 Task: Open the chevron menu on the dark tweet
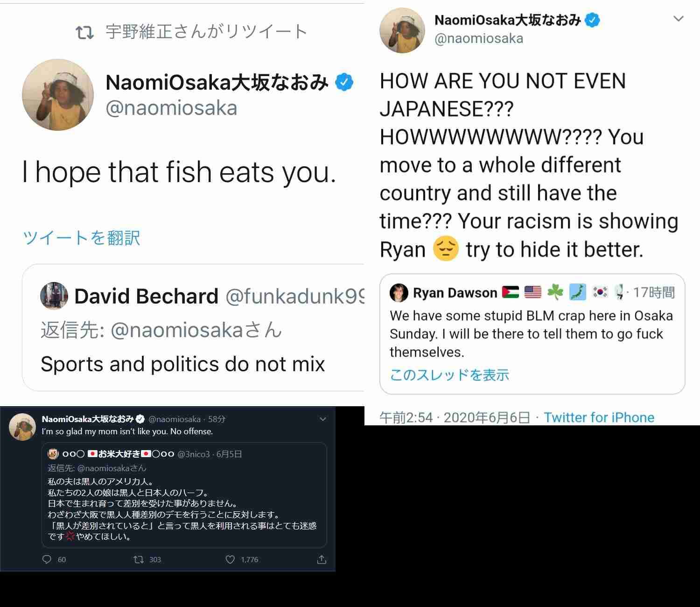coord(322,419)
